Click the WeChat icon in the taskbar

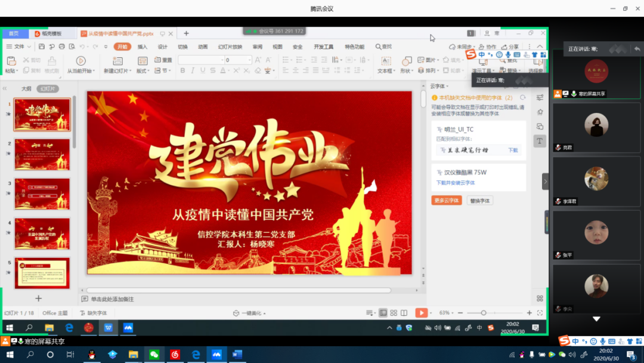coord(154,355)
